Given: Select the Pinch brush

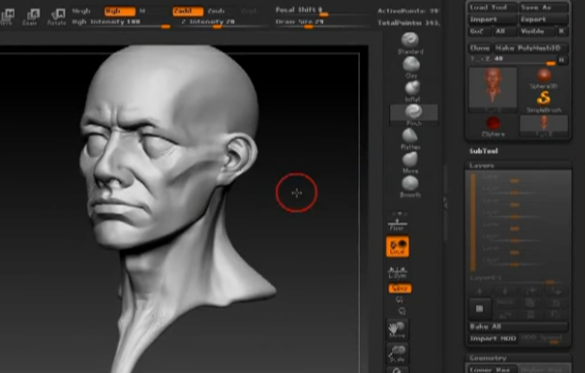Looking at the screenshot, I should [x=414, y=115].
